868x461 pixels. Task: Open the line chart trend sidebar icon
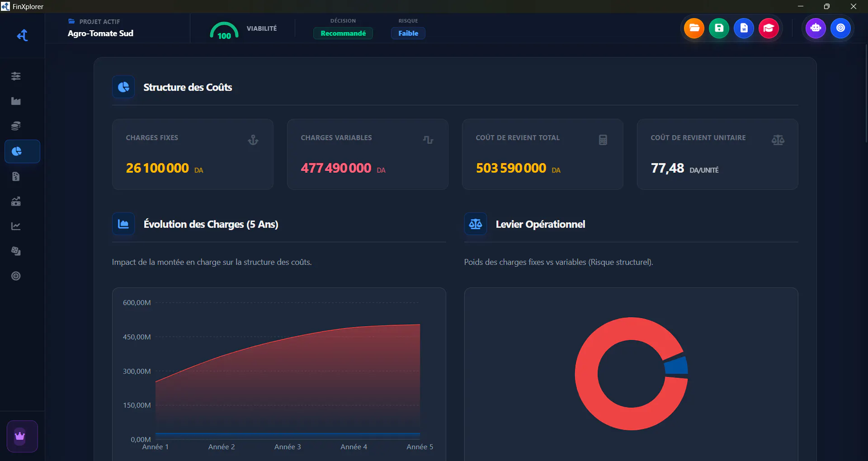pos(16,226)
